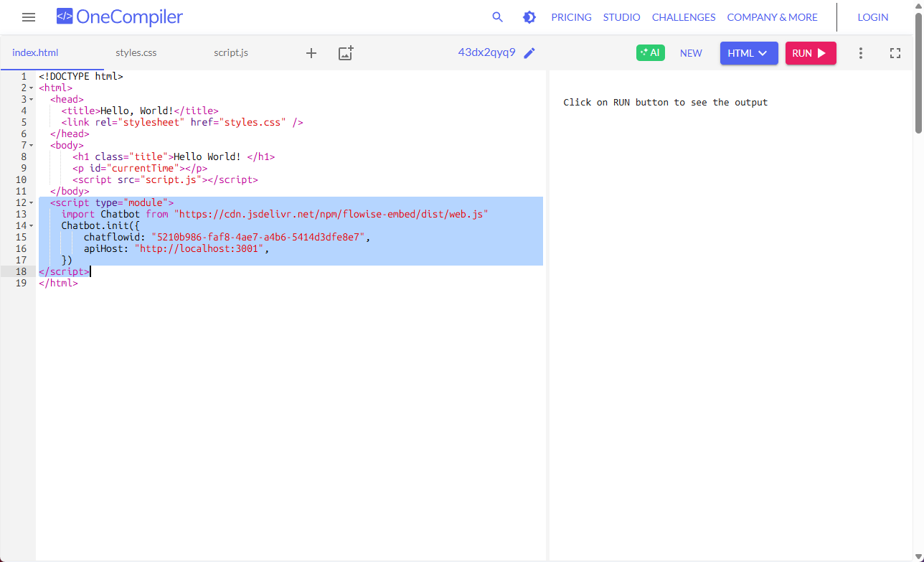This screenshot has width=924, height=562.
Task: Open the STUDIO link
Action: 621,17
